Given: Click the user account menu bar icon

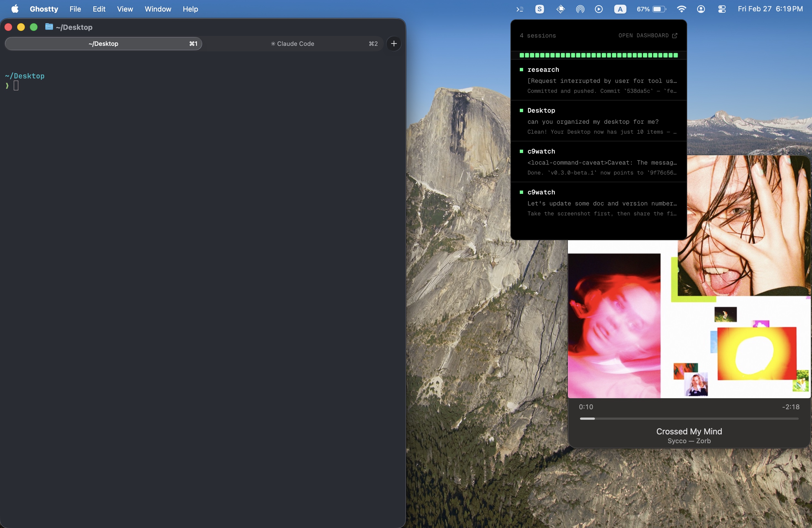Looking at the screenshot, I should coord(701,9).
